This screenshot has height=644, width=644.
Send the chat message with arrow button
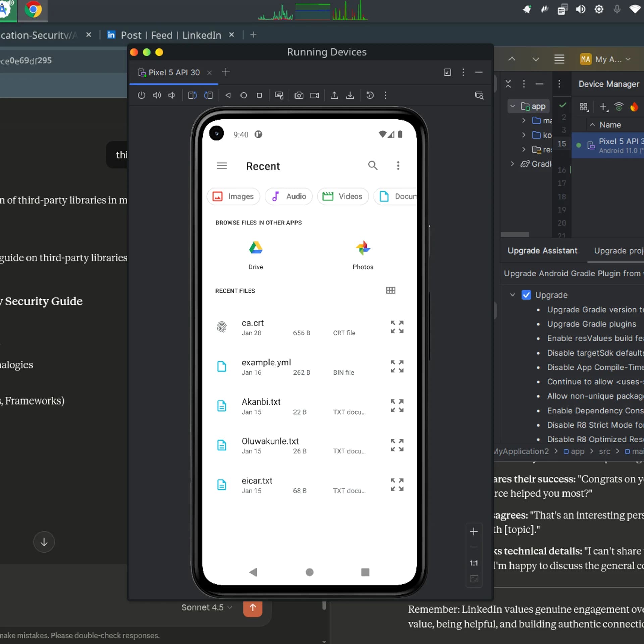coord(253,608)
